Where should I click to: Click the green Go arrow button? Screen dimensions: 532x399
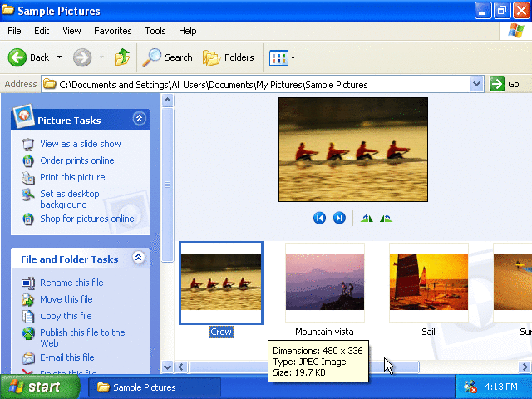click(497, 84)
